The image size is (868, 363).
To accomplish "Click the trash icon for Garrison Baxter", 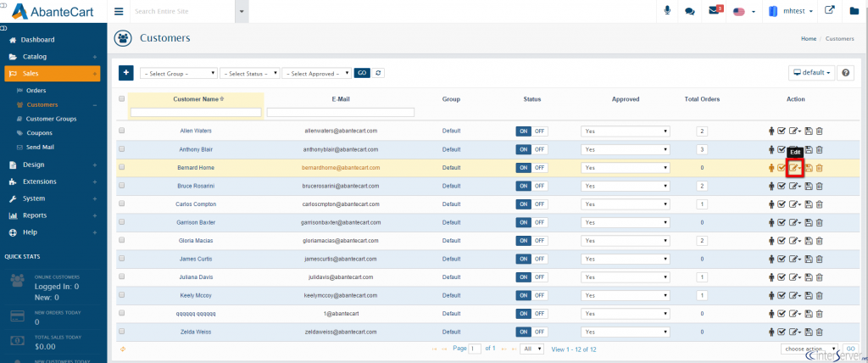I will click(820, 223).
